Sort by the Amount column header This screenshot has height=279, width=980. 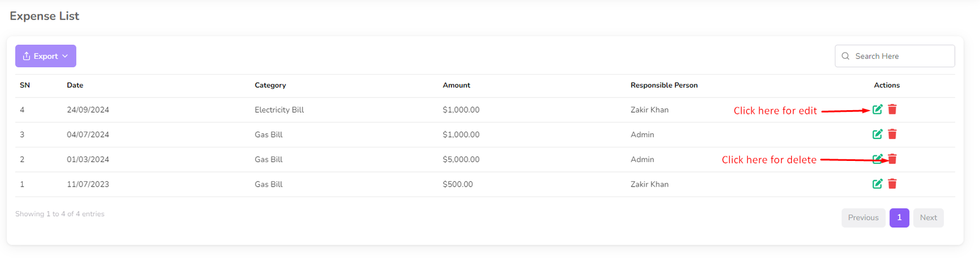point(456,86)
